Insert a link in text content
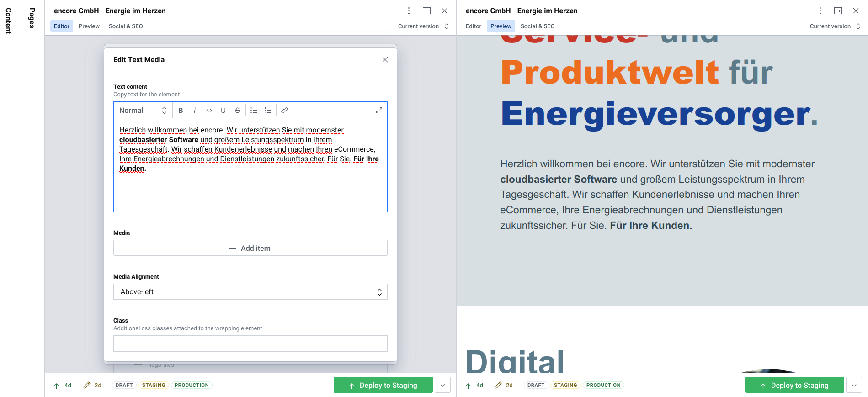The image size is (868, 397). [284, 110]
